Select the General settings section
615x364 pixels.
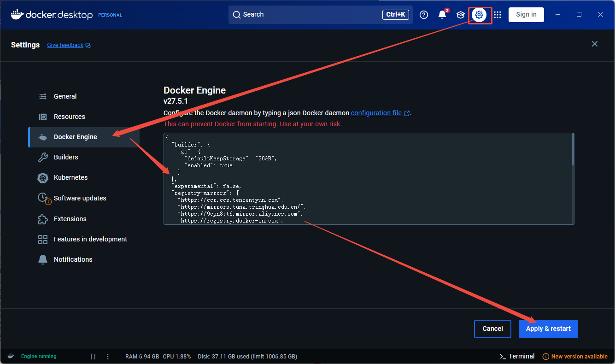tap(84, 96)
